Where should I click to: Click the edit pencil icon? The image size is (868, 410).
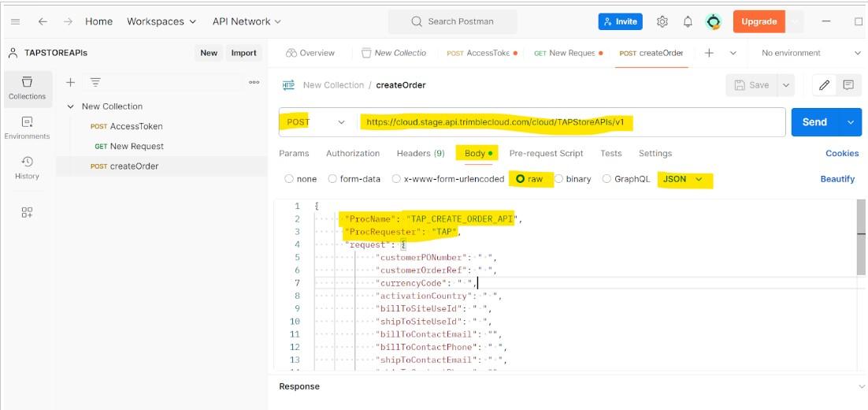[825, 85]
